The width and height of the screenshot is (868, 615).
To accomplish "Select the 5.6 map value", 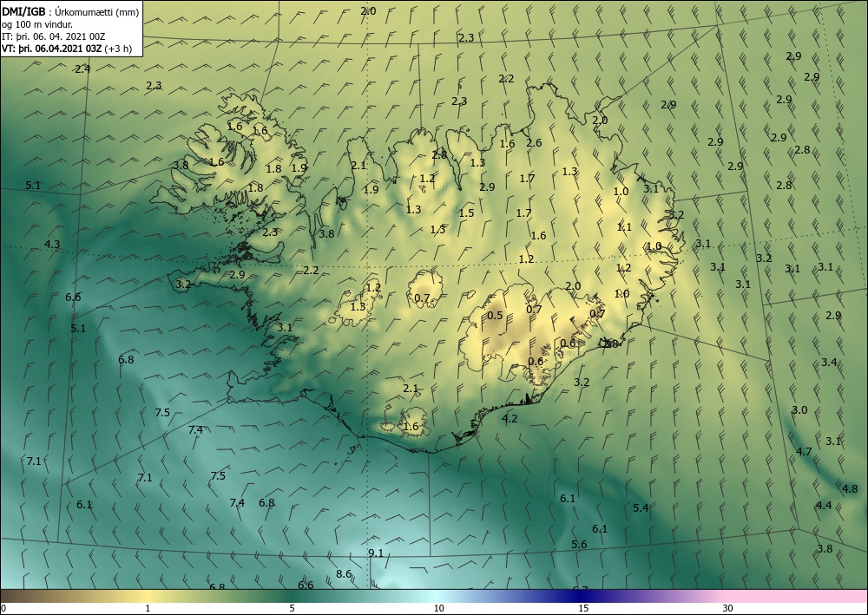I will point(579,544).
